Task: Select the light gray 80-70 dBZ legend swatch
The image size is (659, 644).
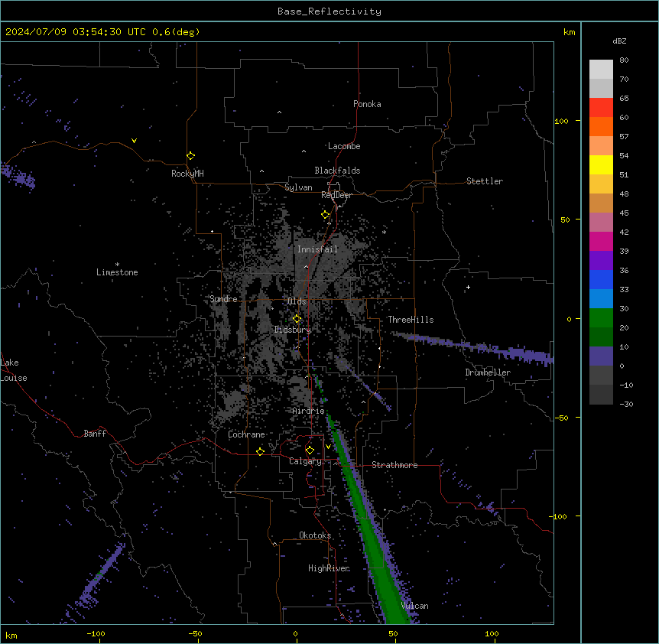Action: pyautogui.click(x=601, y=70)
